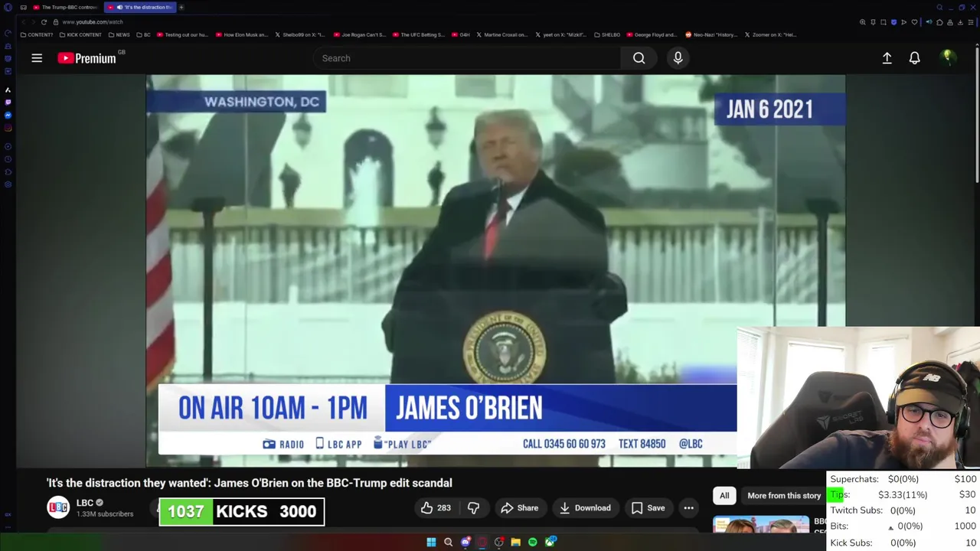Open the NEWS bookmarks folder
The height and width of the screenshot is (551, 980).
pos(119,34)
